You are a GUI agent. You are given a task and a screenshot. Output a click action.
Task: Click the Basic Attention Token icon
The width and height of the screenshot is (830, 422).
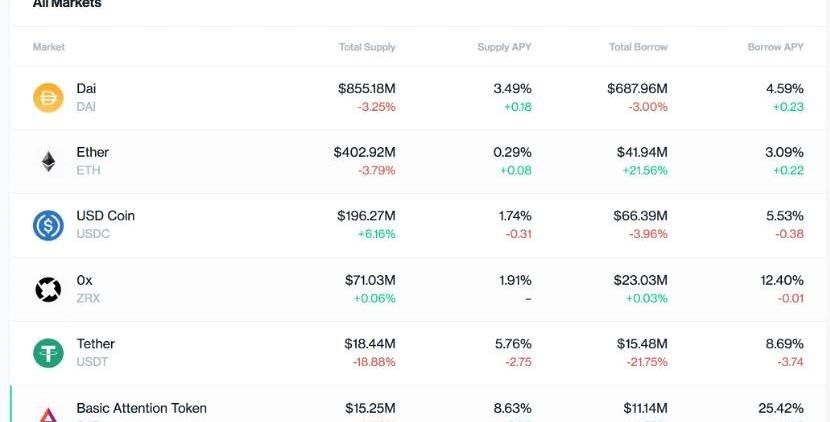point(48,414)
